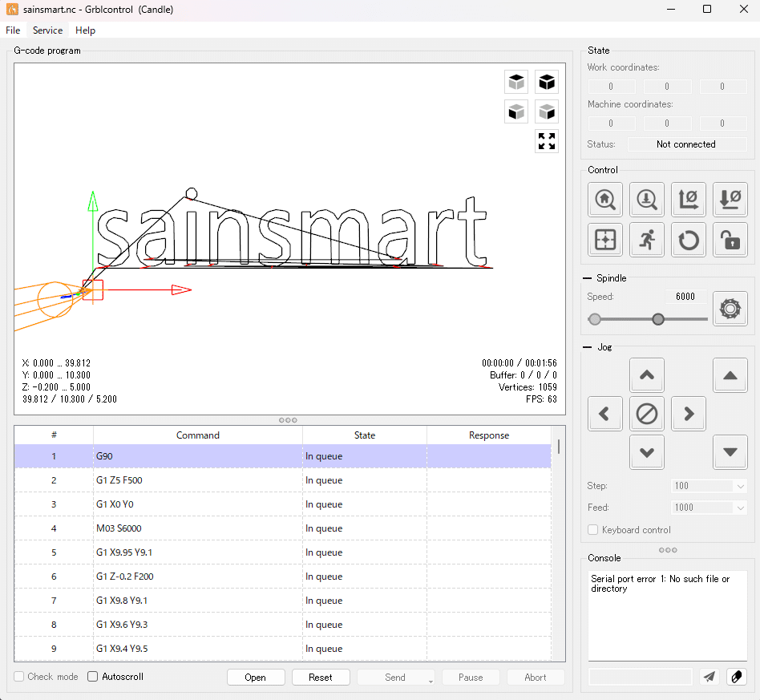Zero the Z work coordinate
This screenshot has height=700, width=760.
pyautogui.click(x=730, y=199)
